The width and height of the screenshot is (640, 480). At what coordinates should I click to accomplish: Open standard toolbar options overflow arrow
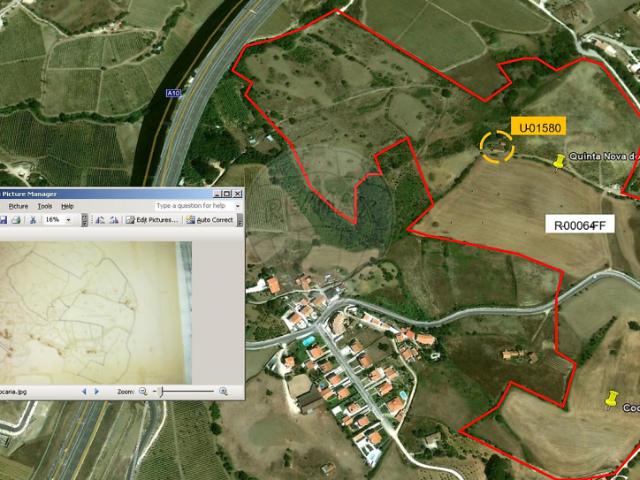84,220
